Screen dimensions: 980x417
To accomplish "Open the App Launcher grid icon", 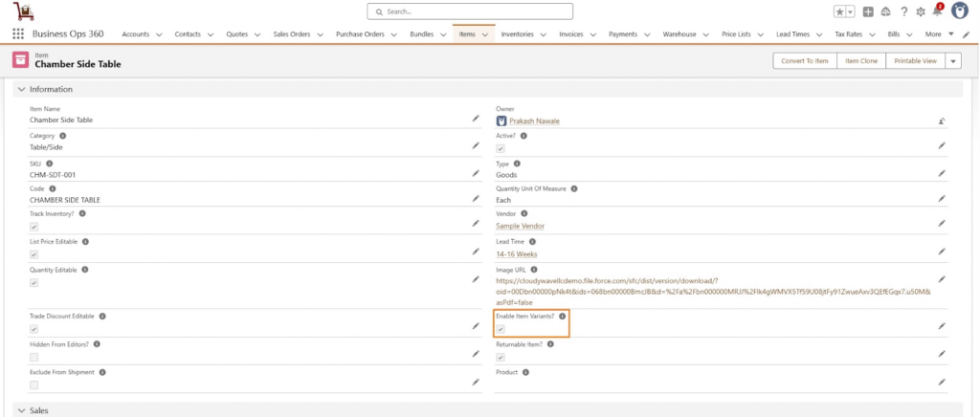I will (x=18, y=34).
